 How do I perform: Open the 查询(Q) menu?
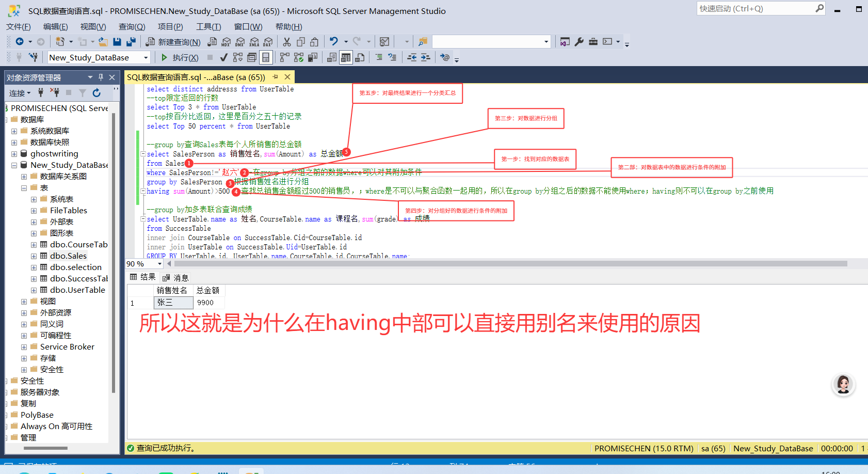132,27
